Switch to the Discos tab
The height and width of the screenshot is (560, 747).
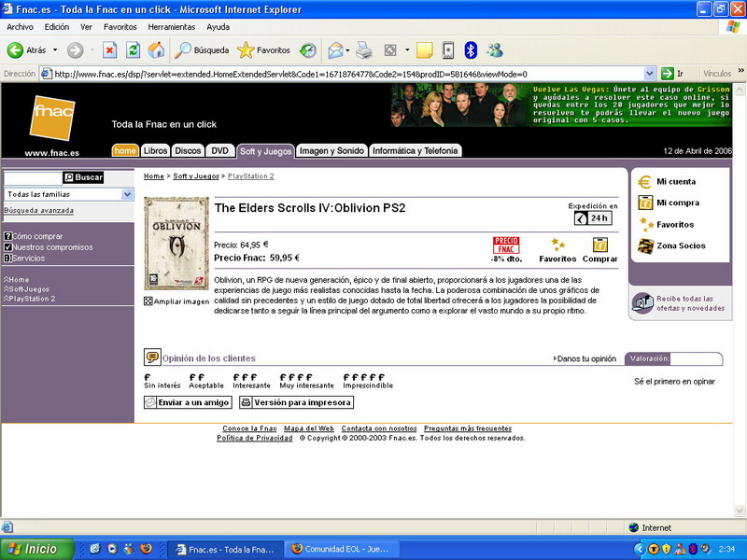pos(188,150)
